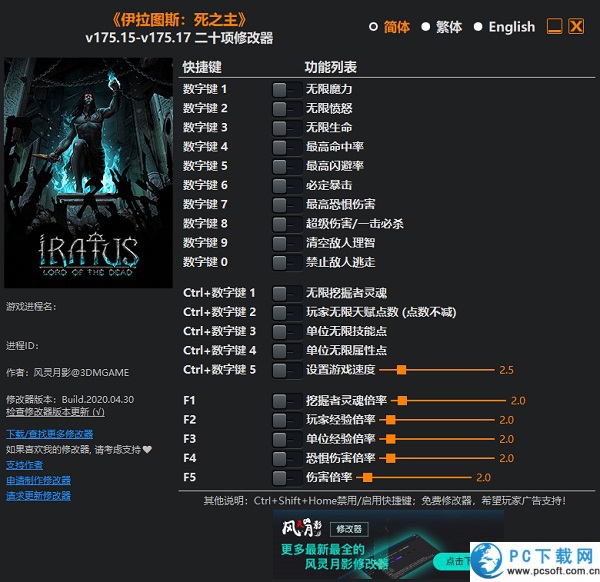Click the Iratus game cover image
Screen dimensions: 600x582
click(x=88, y=173)
